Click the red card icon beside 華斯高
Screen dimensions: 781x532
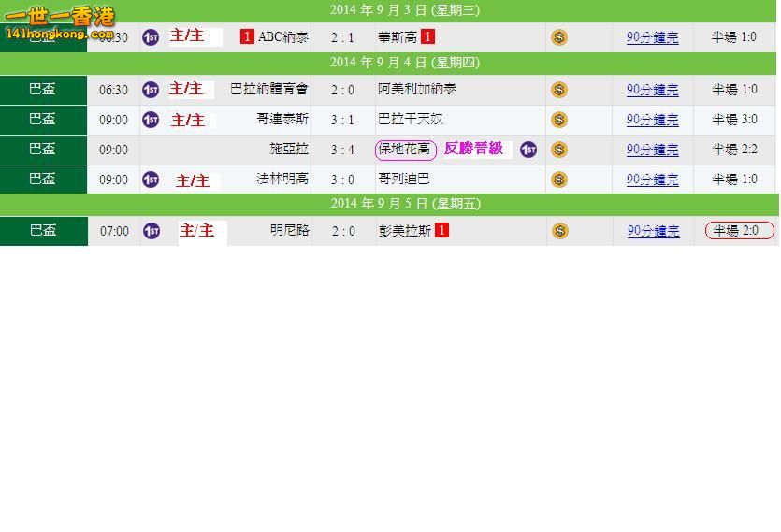pyautogui.click(x=427, y=36)
